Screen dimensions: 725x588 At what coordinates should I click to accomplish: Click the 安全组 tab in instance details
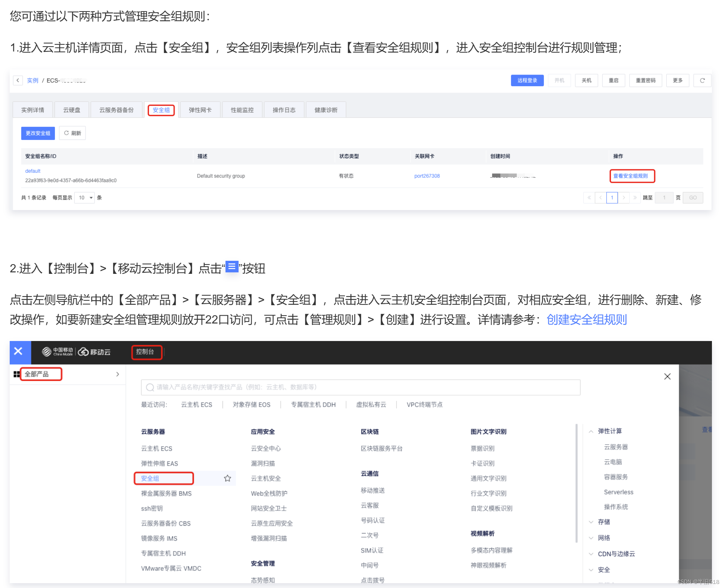(x=161, y=110)
